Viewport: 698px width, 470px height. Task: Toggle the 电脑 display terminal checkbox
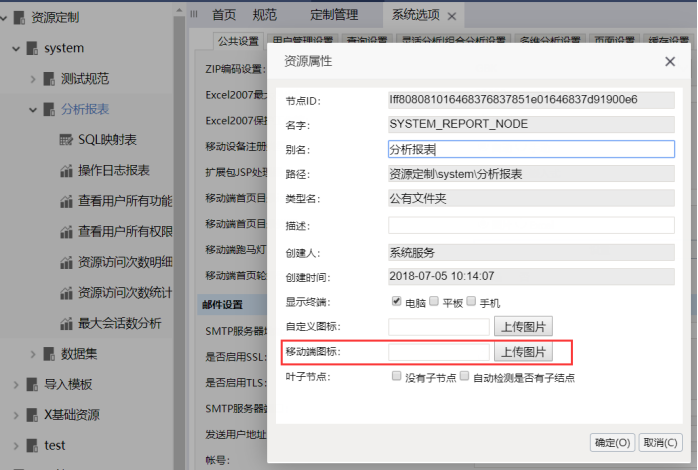(x=396, y=301)
